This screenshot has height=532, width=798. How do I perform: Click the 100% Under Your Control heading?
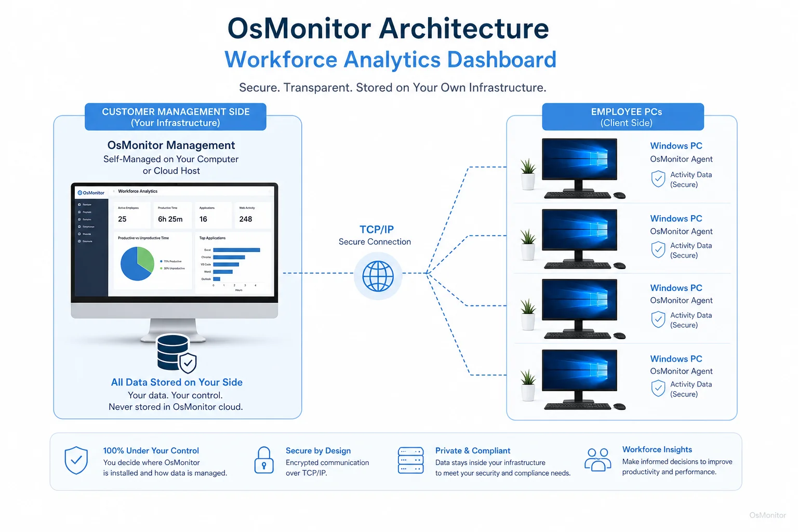[x=151, y=451]
